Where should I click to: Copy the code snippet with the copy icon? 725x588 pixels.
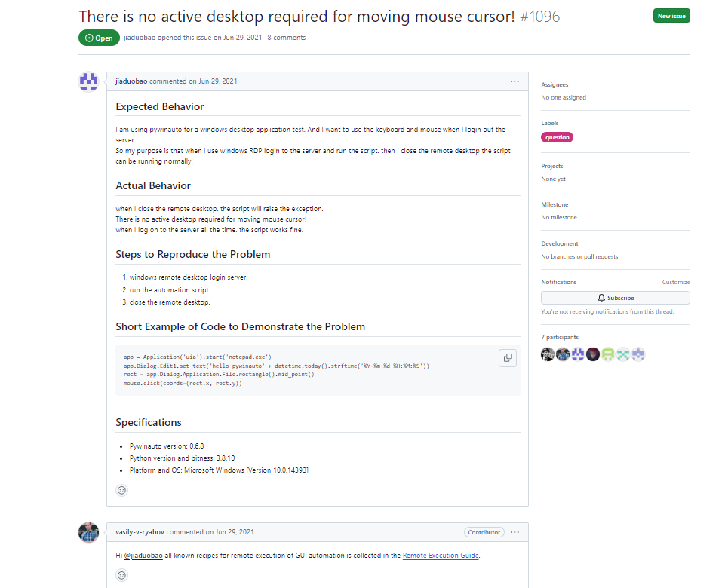pyautogui.click(x=508, y=358)
